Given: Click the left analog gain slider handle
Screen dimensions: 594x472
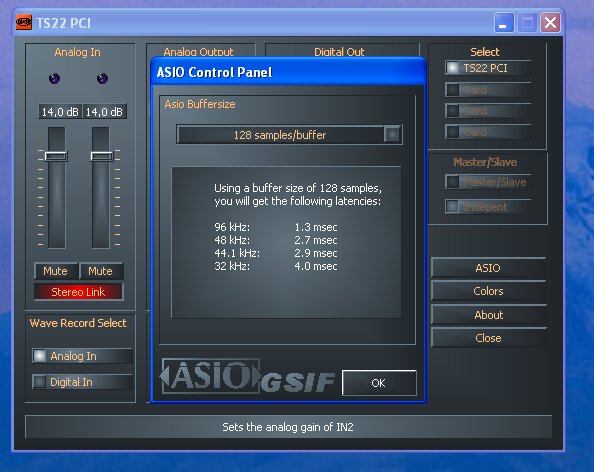Looking at the screenshot, I should (56, 156).
